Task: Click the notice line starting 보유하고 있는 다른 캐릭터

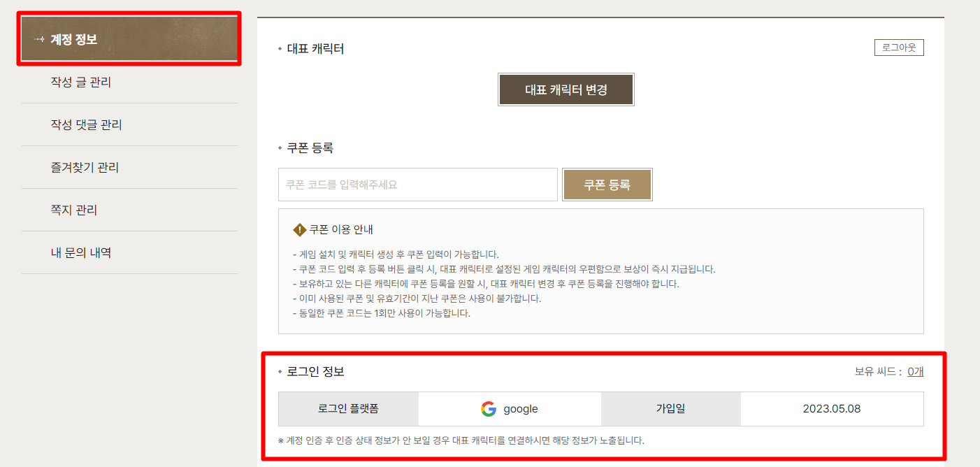Action: [486, 284]
